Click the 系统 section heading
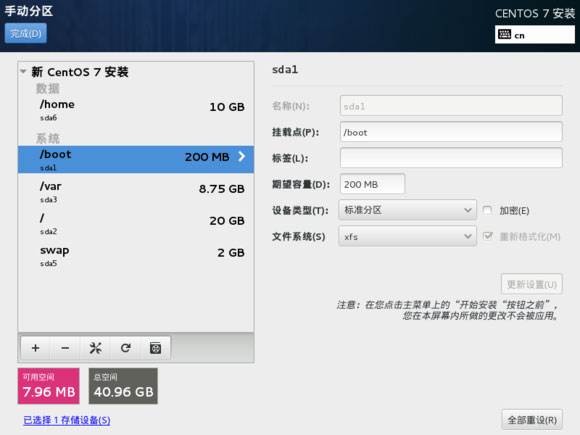Viewport: 580px width, 435px height. [47, 138]
